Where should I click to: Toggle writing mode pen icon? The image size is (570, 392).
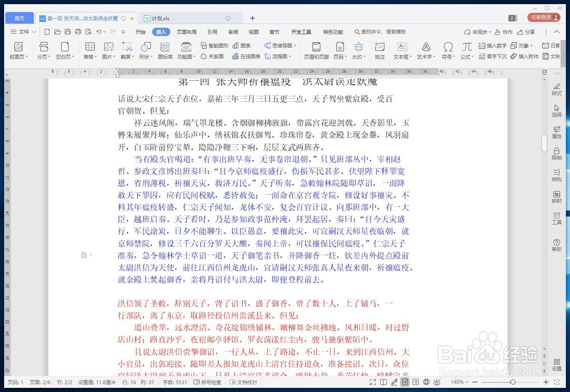394,382
